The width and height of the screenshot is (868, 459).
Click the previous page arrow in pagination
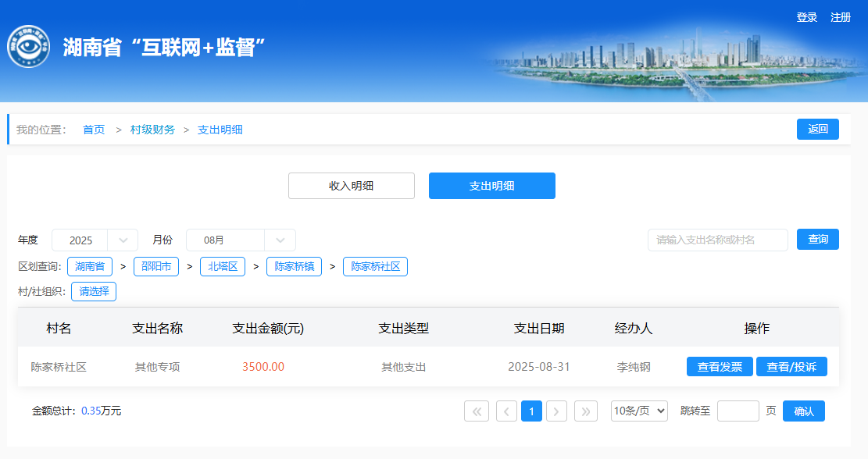(x=506, y=411)
